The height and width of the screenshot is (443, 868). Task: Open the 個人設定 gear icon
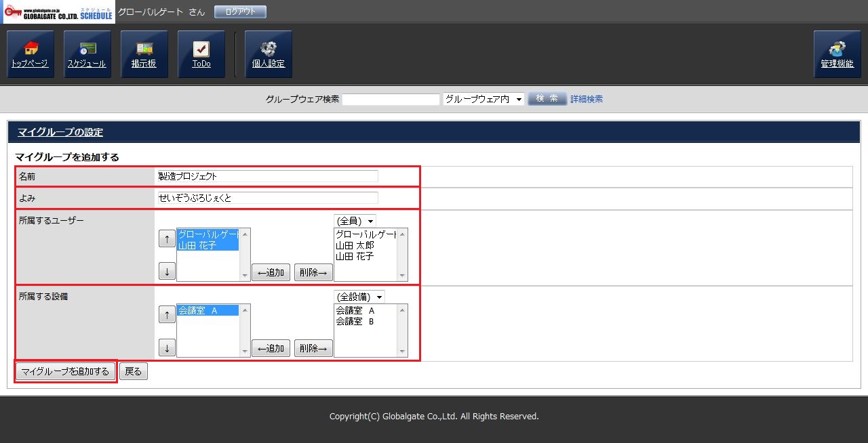click(x=268, y=54)
